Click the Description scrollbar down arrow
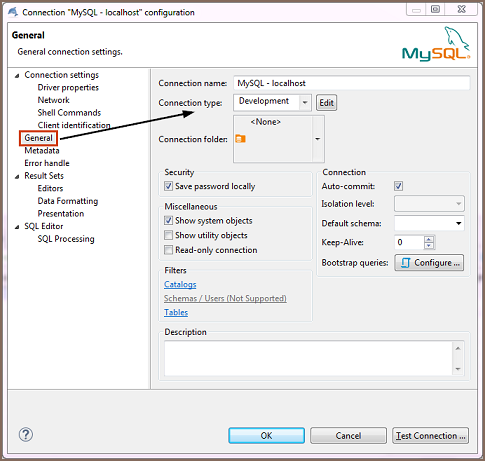The height and width of the screenshot is (461, 485). (x=458, y=369)
